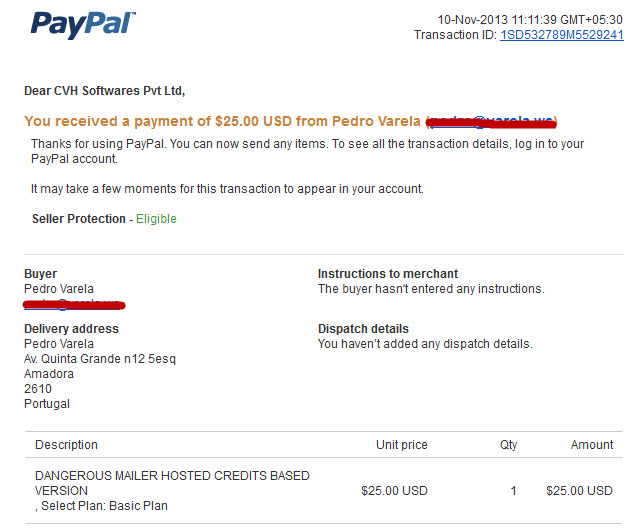Click the Instructions to merchant heading
628x528 pixels.
pos(388,274)
